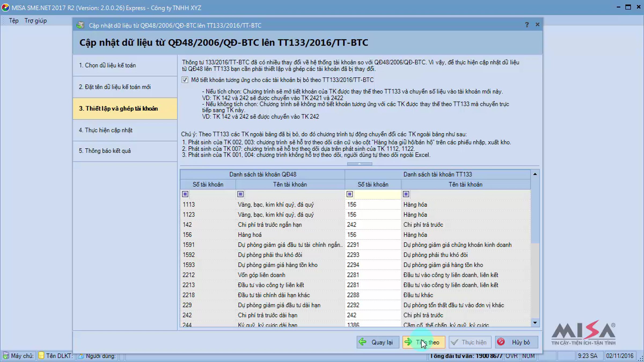Click the Tên DLKT database icon in status bar

click(41, 356)
